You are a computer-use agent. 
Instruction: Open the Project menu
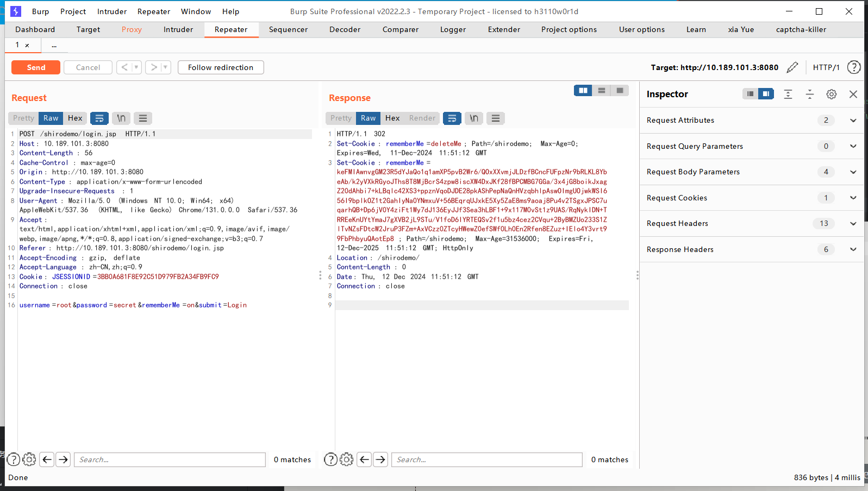73,11
